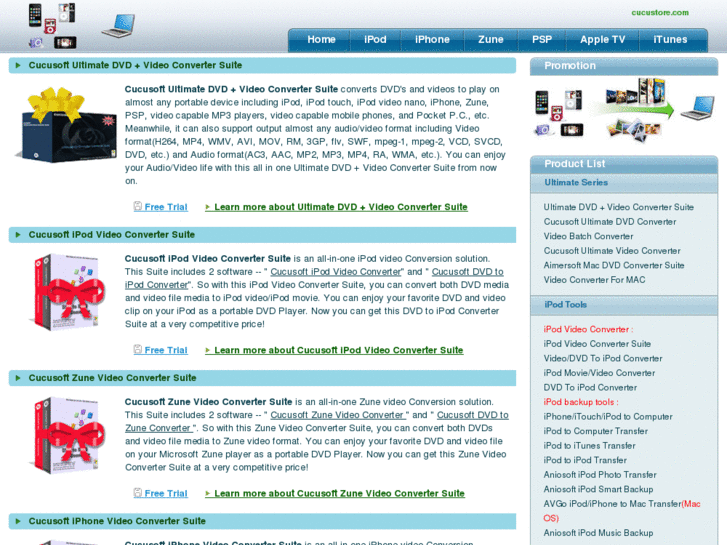Screen dimensions: 727x545
Task: Open Cucusoft Ultimate Video Converter link
Action: click(x=612, y=251)
